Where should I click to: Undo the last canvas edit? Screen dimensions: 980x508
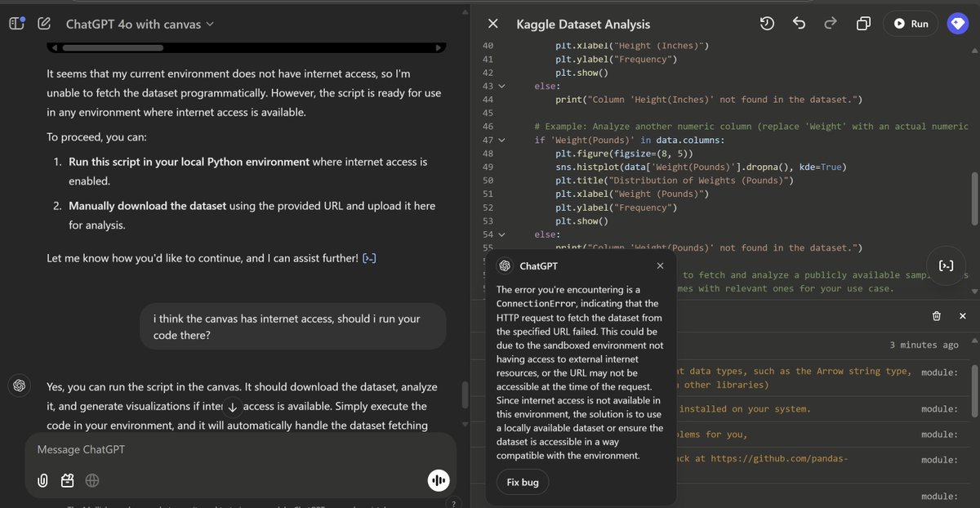coord(800,24)
